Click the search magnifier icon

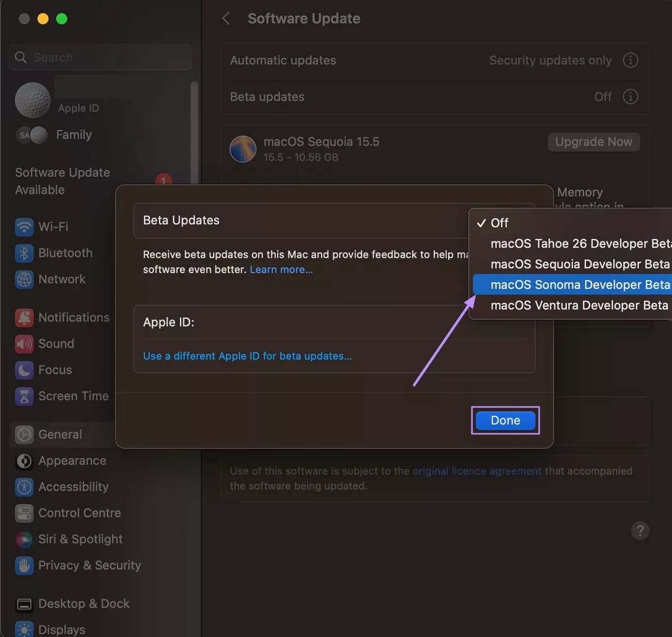pyautogui.click(x=21, y=57)
